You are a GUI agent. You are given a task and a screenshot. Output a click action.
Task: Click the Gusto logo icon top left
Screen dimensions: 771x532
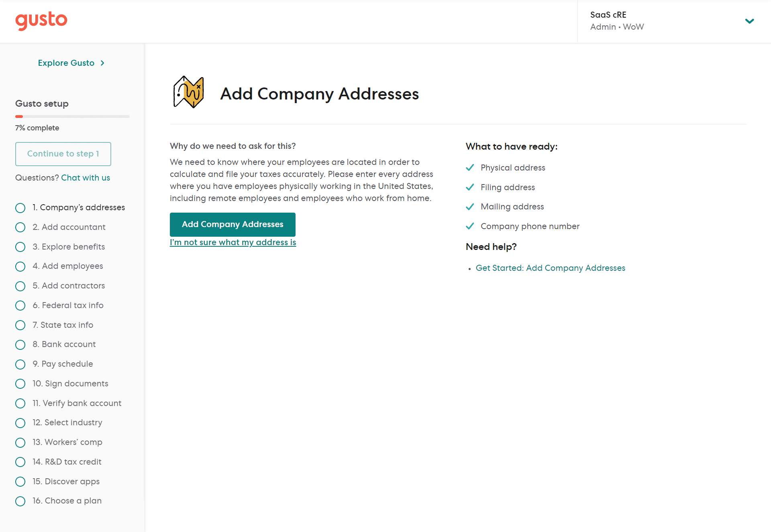(x=42, y=20)
